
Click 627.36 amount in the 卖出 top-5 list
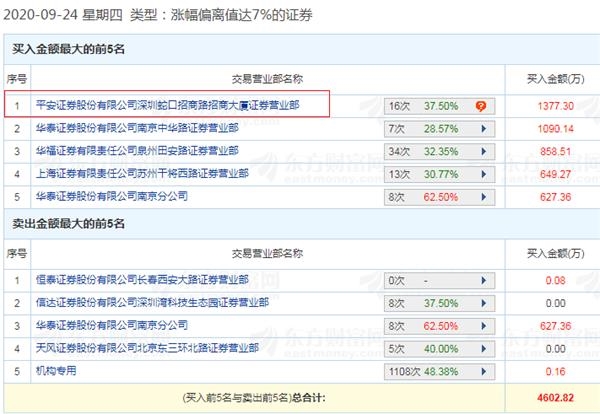coord(555,326)
